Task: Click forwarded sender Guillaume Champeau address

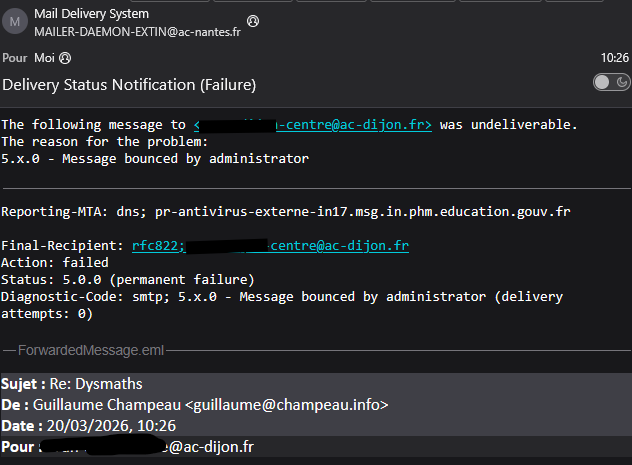Action: pos(210,405)
